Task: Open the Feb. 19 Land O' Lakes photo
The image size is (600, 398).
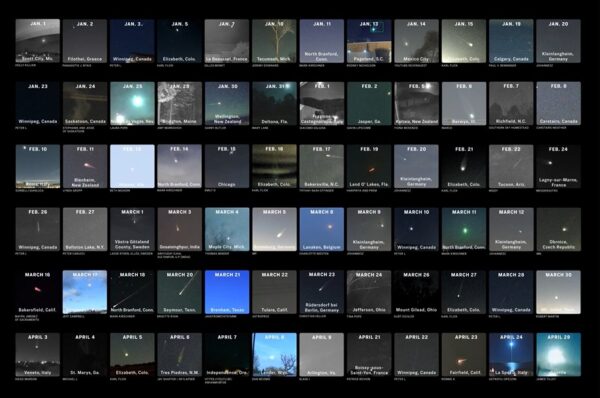Action: point(369,166)
